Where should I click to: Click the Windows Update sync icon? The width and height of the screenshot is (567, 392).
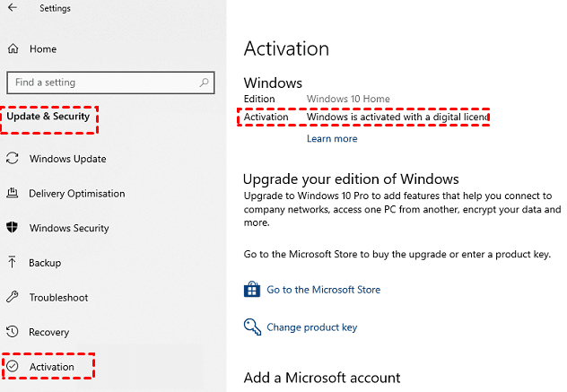coord(13,159)
